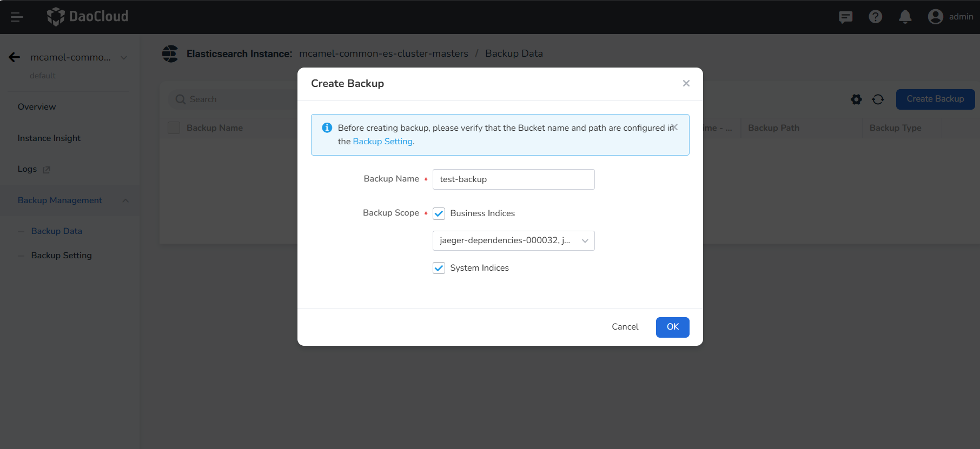Click the Backup Name input field
Viewport: 980px width, 449px height.
click(x=513, y=179)
